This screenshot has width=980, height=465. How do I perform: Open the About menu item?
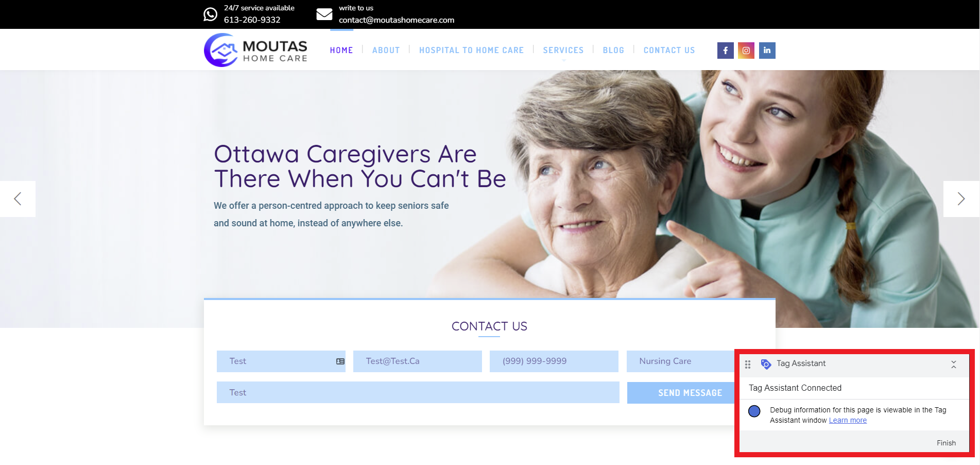click(386, 51)
